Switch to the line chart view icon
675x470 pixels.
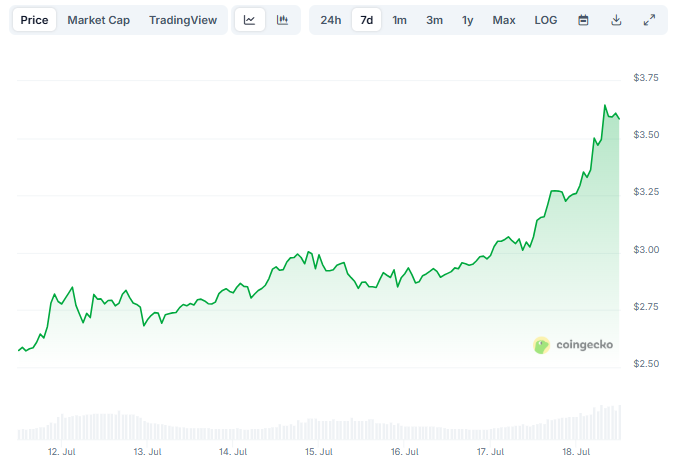(x=250, y=20)
